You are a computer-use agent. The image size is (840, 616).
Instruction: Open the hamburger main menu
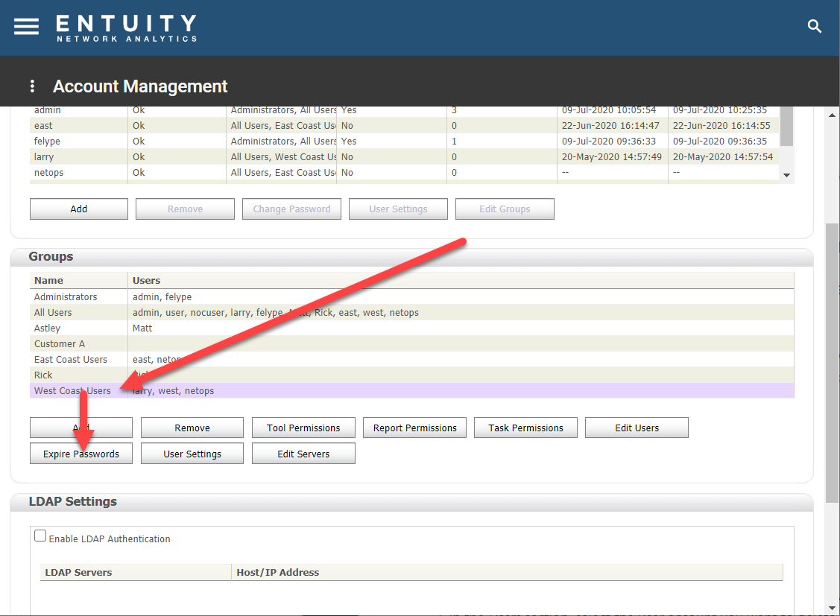coord(26,25)
